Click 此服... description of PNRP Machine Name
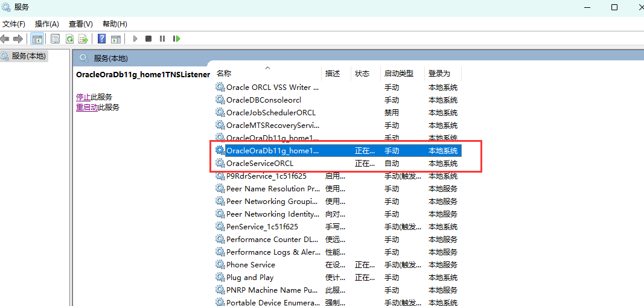The height and width of the screenshot is (306, 644). 335,290
